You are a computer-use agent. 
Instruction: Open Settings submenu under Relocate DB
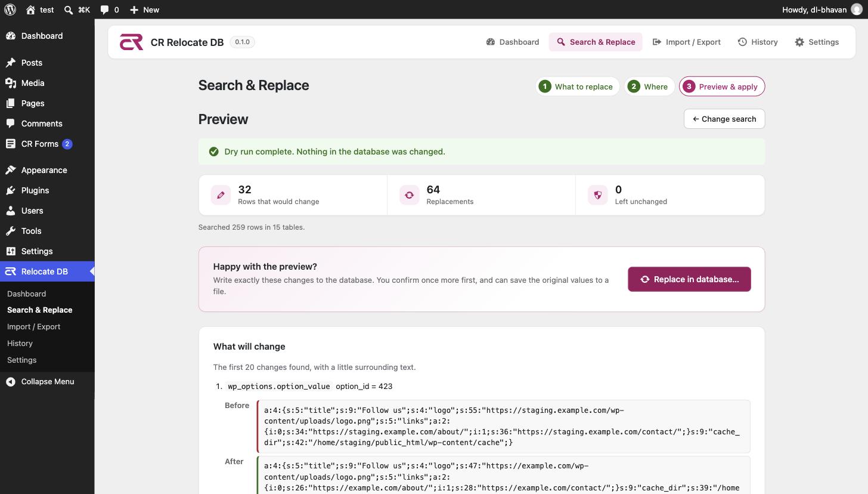[x=21, y=360]
